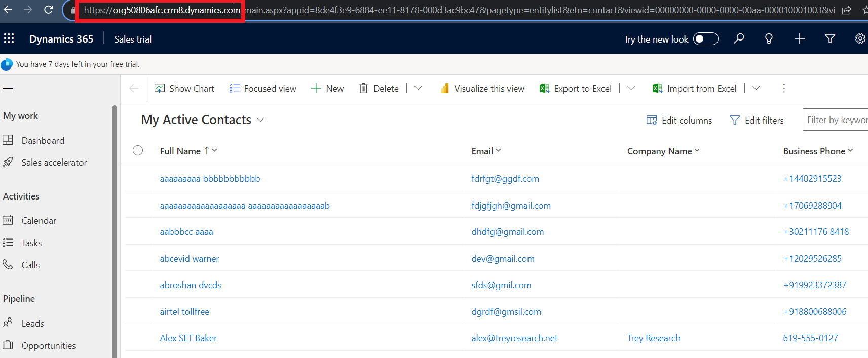The width and height of the screenshot is (868, 358).
Task: Click email fdrfgt@ggdf.com
Action: (505, 178)
